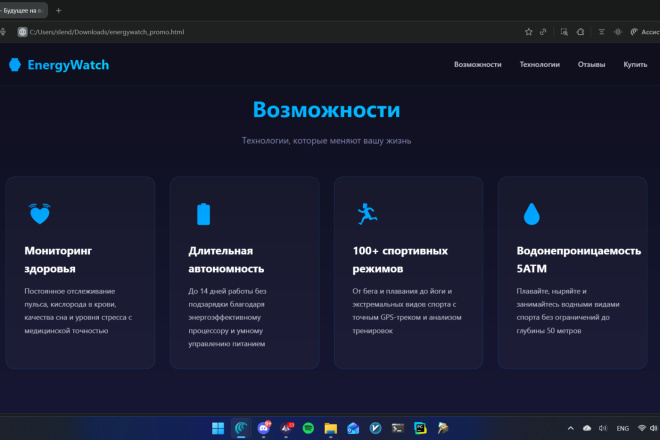Jump to the Отзывы section link

pos(591,64)
